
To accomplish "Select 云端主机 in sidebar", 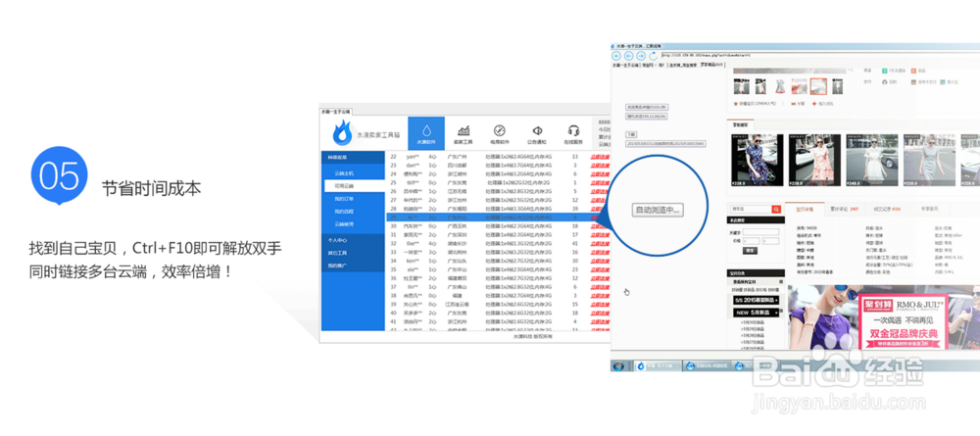I will point(344,173).
